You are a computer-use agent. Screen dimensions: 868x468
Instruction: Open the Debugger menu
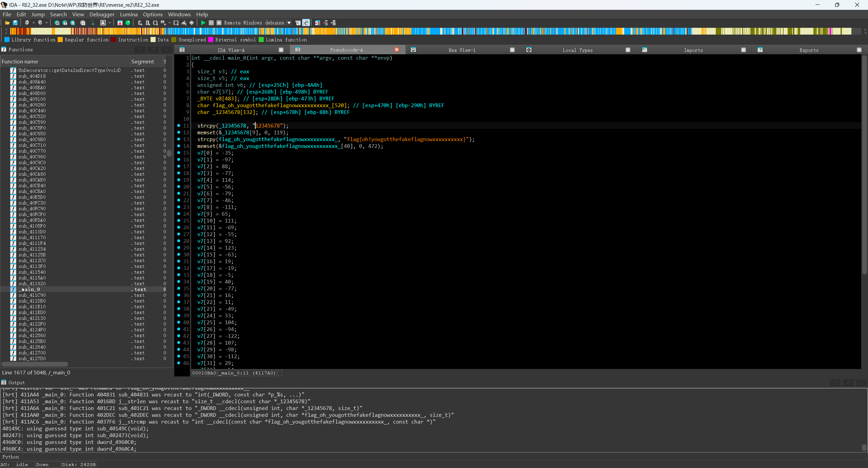click(102, 14)
